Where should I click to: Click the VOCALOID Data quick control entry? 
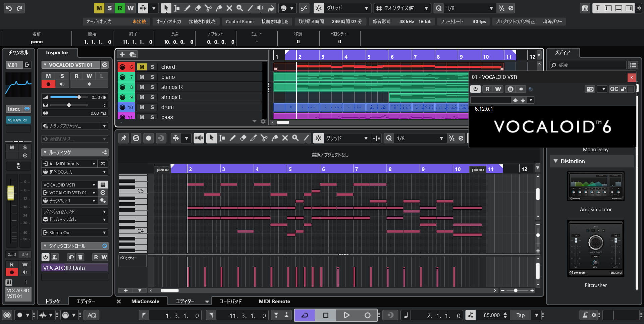(74, 268)
